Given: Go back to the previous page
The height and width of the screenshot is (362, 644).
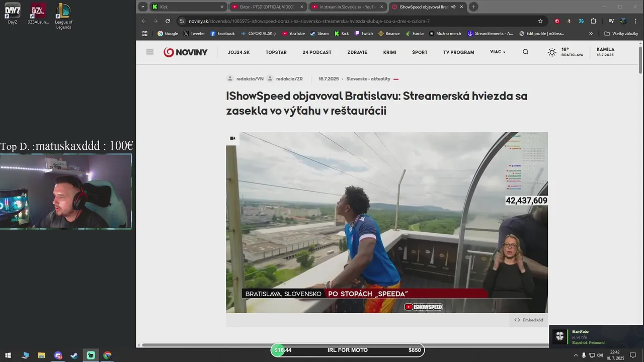Looking at the screenshot, I should (x=143, y=21).
